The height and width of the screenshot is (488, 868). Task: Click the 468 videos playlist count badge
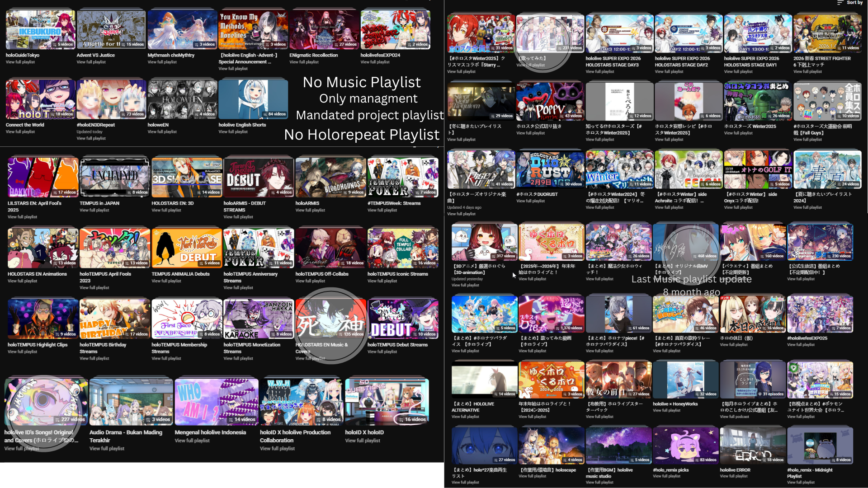(x=704, y=256)
